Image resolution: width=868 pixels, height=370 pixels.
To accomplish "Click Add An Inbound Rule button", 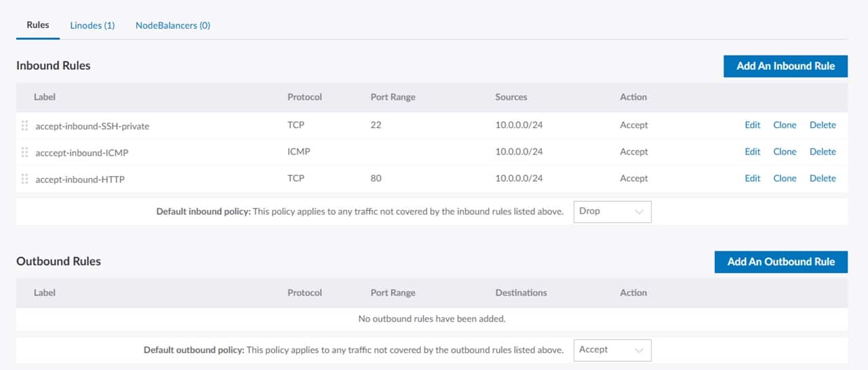I will coord(785,66).
